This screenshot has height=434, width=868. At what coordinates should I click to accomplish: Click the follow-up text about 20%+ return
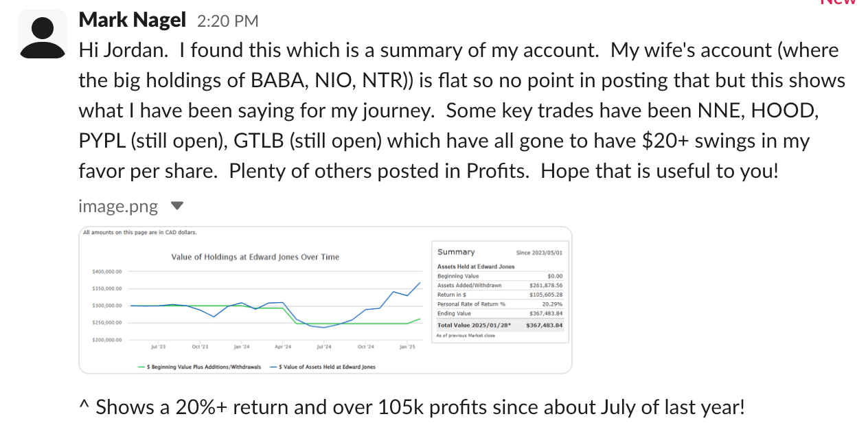click(420, 407)
